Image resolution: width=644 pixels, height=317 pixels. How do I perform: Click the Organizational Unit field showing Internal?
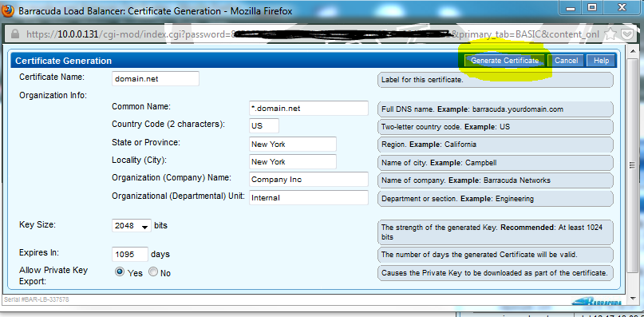pos(309,197)
